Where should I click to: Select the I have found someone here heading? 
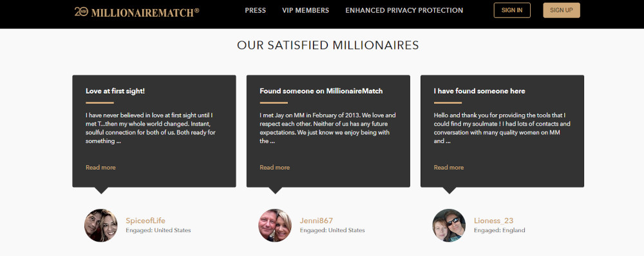point(479,91)
